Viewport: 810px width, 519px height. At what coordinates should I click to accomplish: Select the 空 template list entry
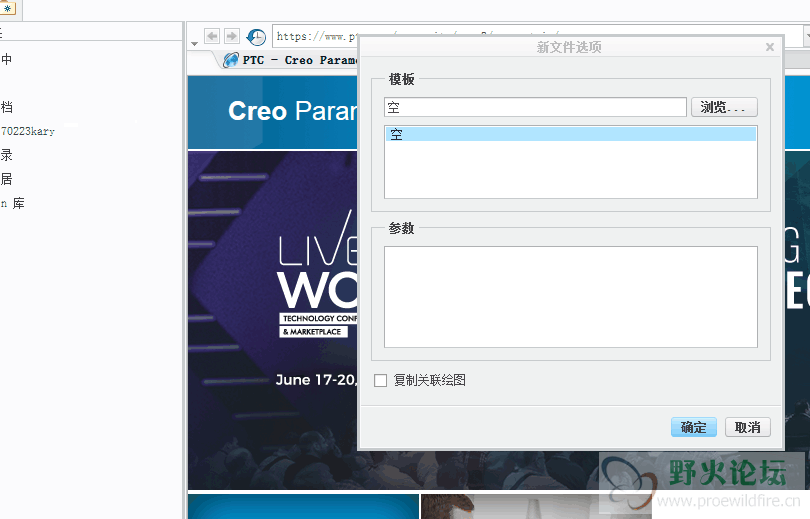[570, 134]
